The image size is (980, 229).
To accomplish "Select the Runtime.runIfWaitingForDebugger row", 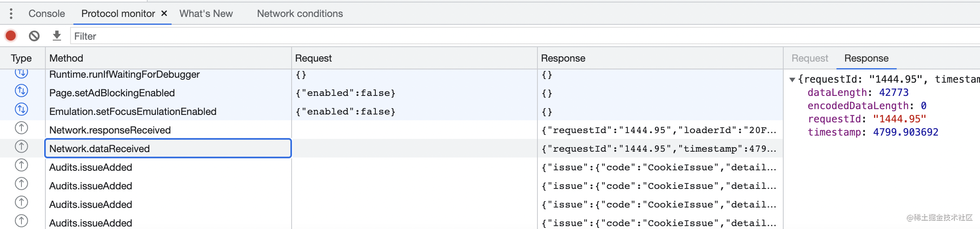I will point(124,74).
